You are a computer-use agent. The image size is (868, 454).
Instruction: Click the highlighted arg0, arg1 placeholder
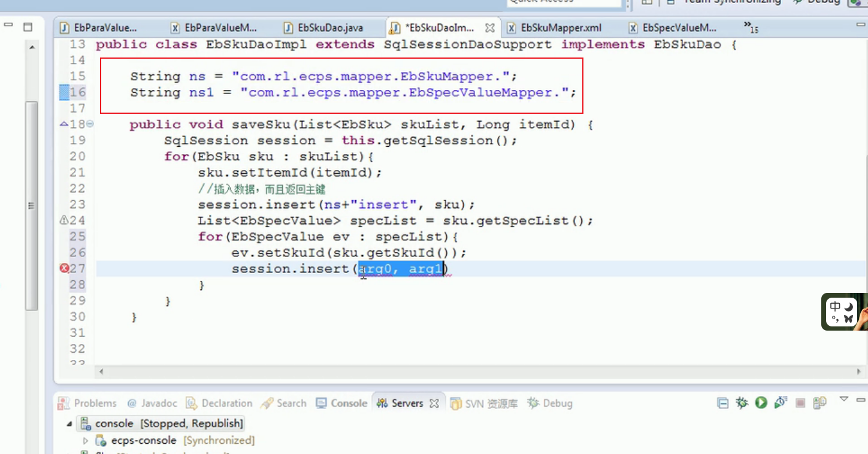tap(401, 269)
